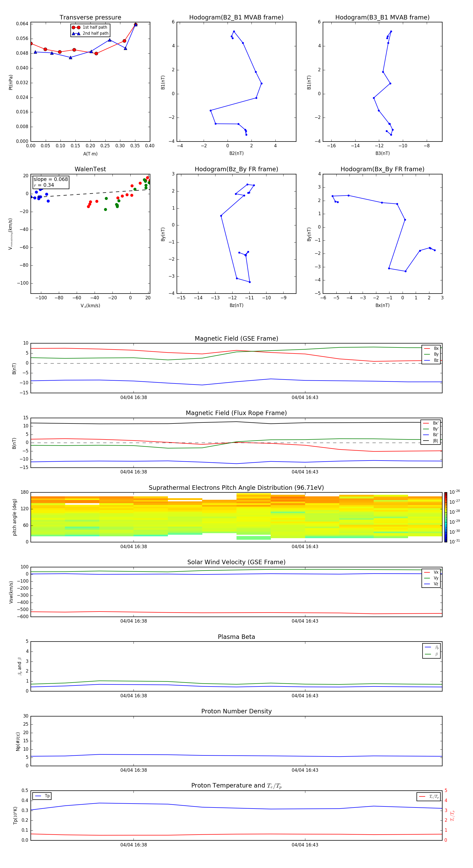Click the Bx' legend entry in Flux Rope plot

tap(431, 423)
